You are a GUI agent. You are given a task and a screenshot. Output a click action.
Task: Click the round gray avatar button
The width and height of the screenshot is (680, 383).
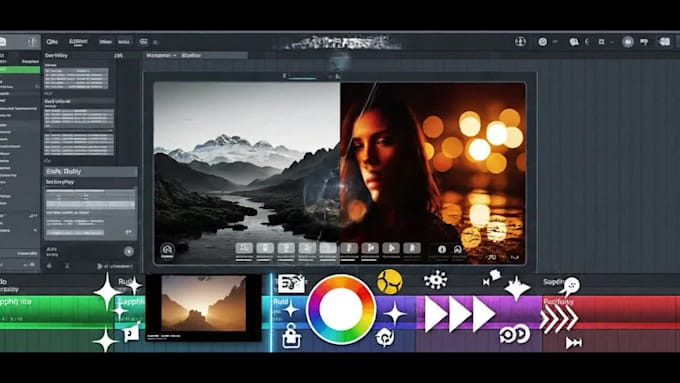(628, 42)
